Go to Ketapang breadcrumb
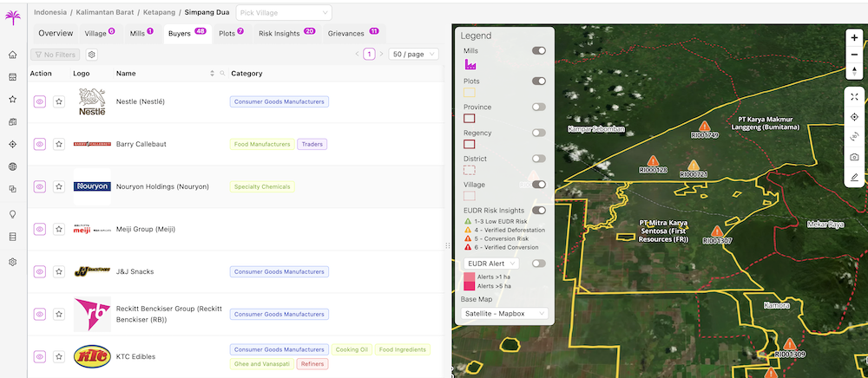The image size is (868, 378). (159, 12)
